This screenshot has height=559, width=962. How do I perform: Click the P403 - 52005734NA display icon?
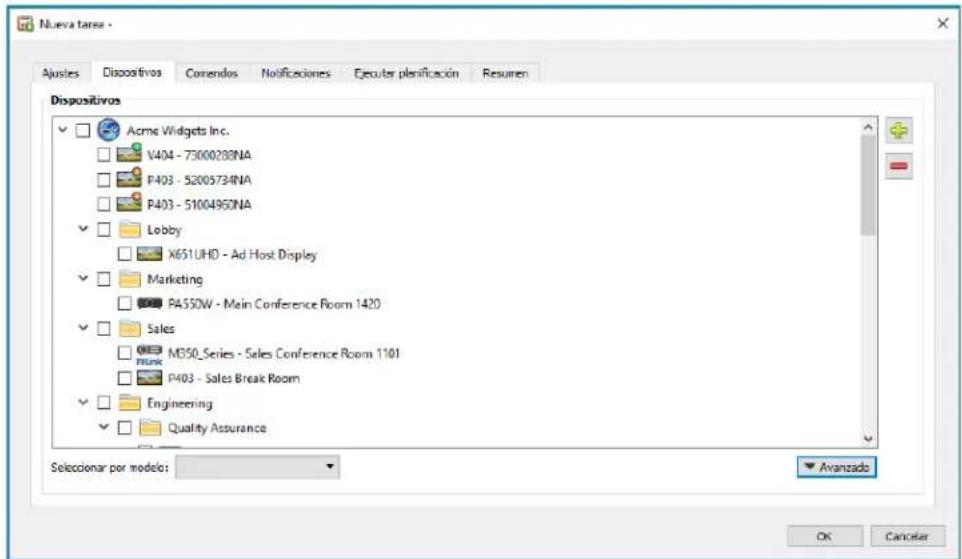coord(129,179)
